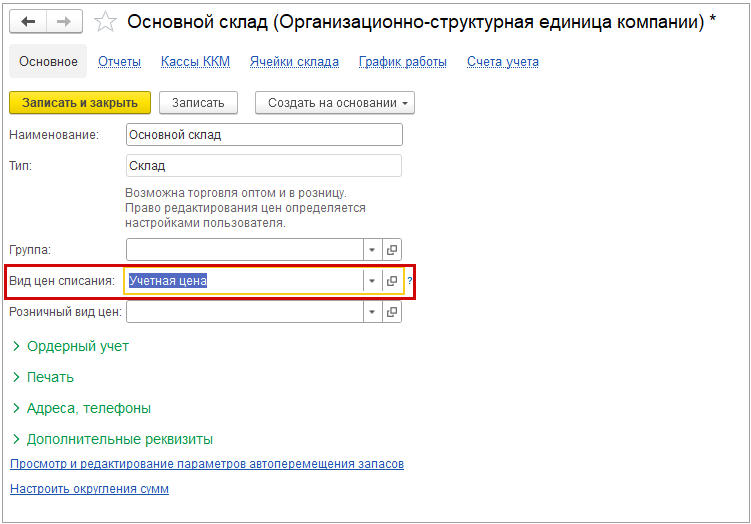Open the Настроить округления сумм link
This screenshot has width=751, height=524.
(89, 489)
